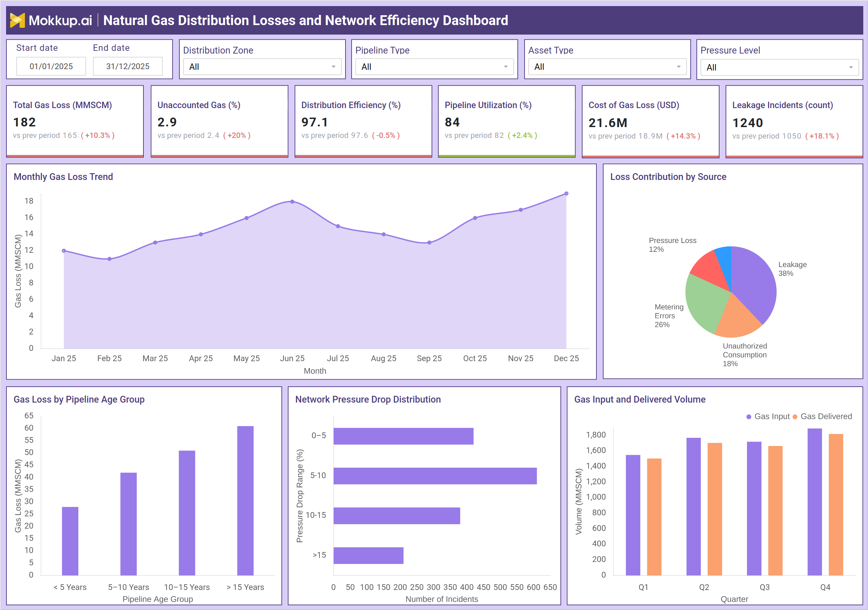Click the < 5 Years bar
This screenshot has width=868, height=610.
pyautogui.click(x=70, y=541)
